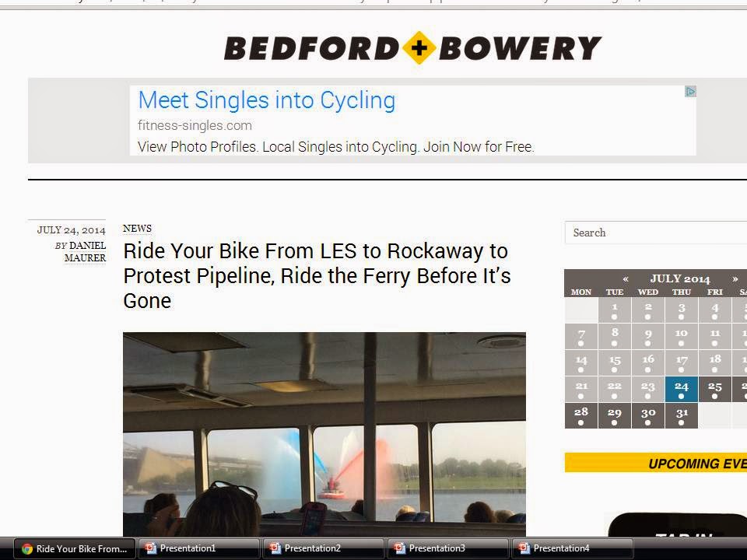Select July 24 on the calendar

pyautogui.click(x=682, y=389)
